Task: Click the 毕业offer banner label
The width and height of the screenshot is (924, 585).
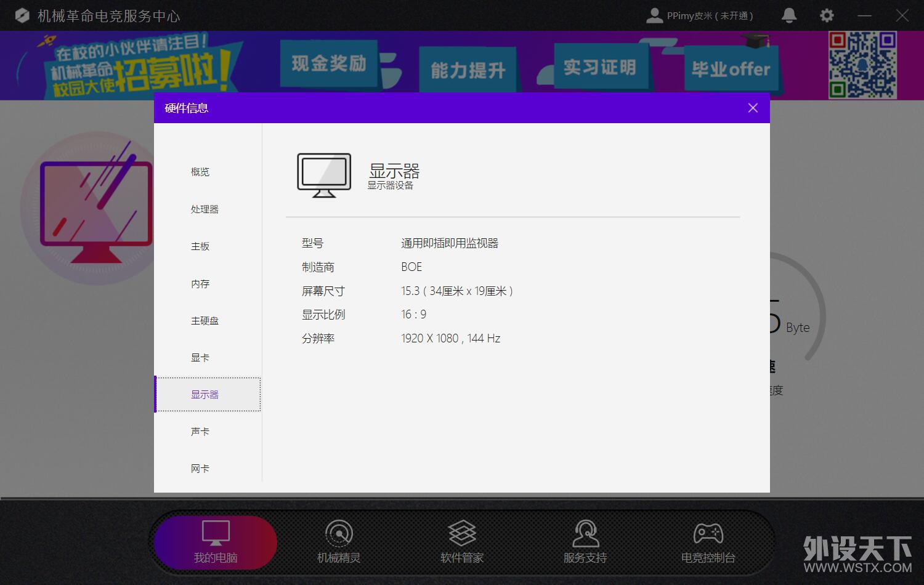Action: [x=731, y=69]
